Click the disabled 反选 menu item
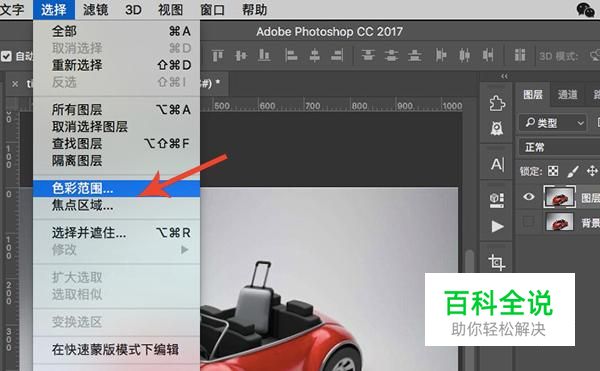 116,82
